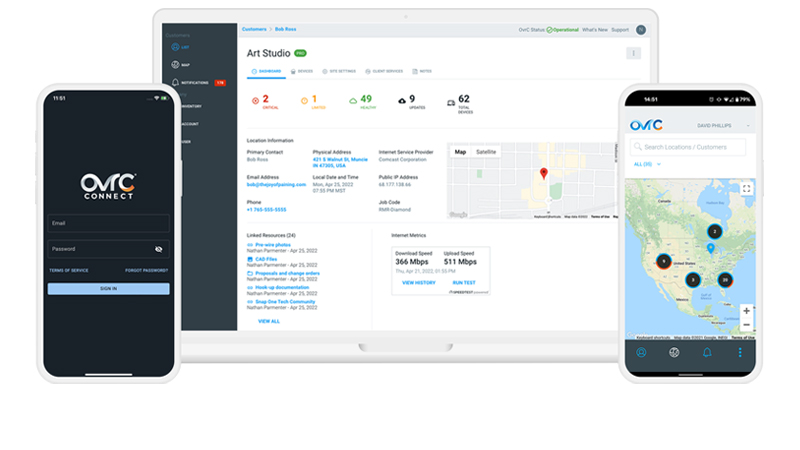The image size is (800, 450).
Task: Open the three-dots More menu in phone bottom bar
Action: (x=740, y=353)
